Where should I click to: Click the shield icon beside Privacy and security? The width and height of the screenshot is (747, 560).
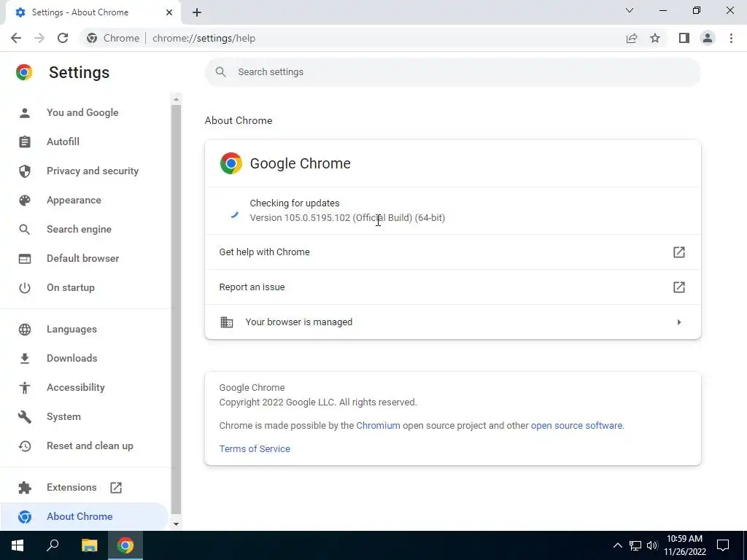click(x=25, y=171)
